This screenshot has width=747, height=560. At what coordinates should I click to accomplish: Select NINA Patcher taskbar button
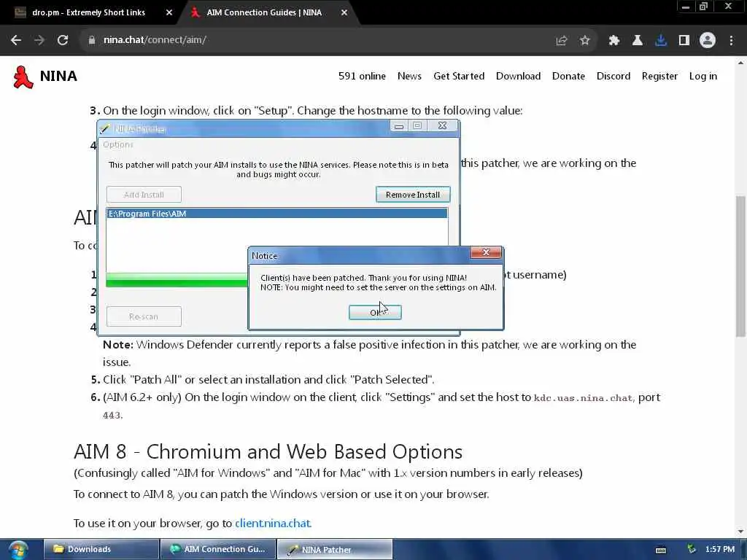335,549
